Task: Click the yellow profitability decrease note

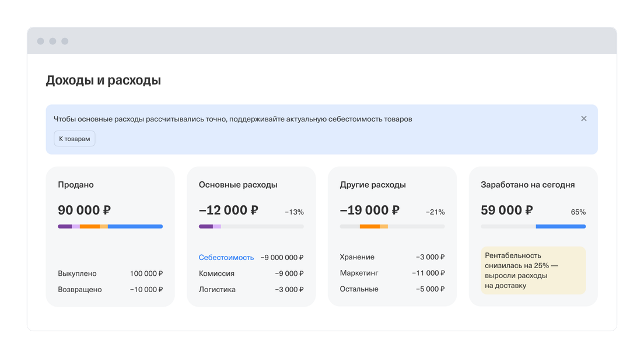Action: tap(533, 271)
